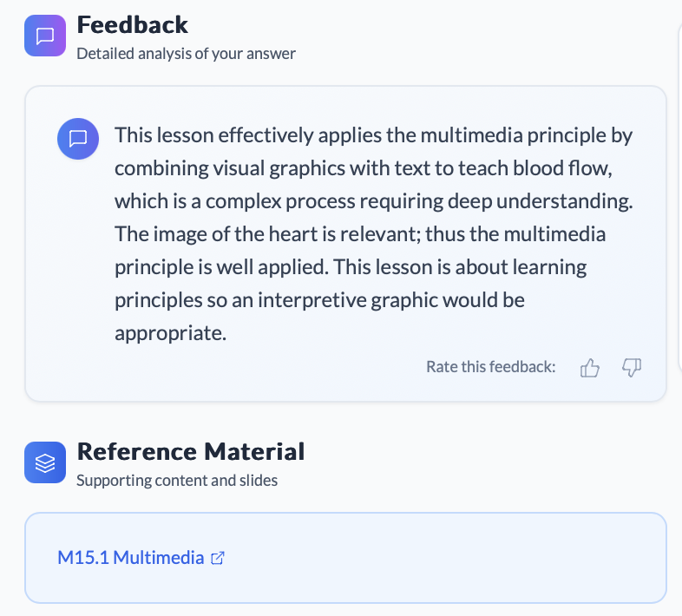Click the round chat icon beside feedback text
Screen dimensions: 682x616
click(x=78, y=139)
